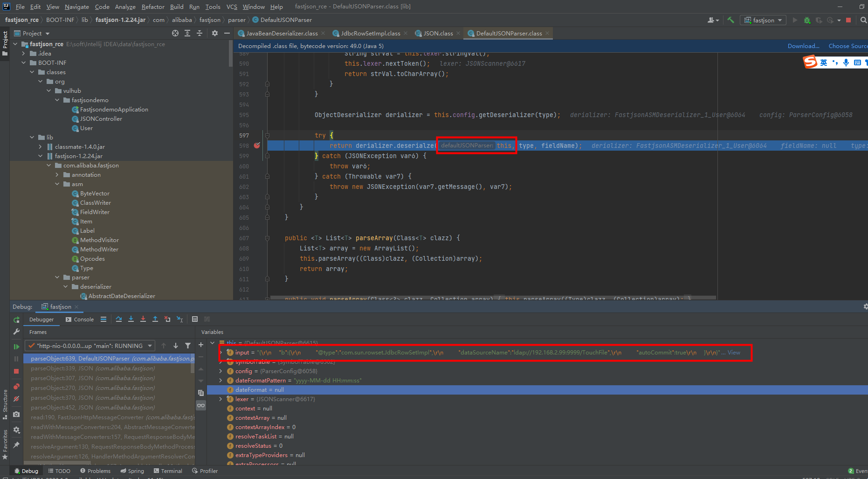Click the wrench icon in the Debug sidebar
Screen dimensions: 868x479
(16, 332)
